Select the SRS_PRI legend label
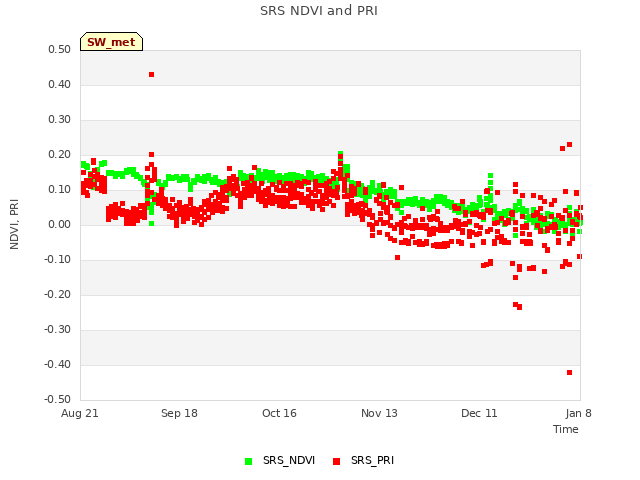This screenshot has height=480, width=640. point(372,460)
